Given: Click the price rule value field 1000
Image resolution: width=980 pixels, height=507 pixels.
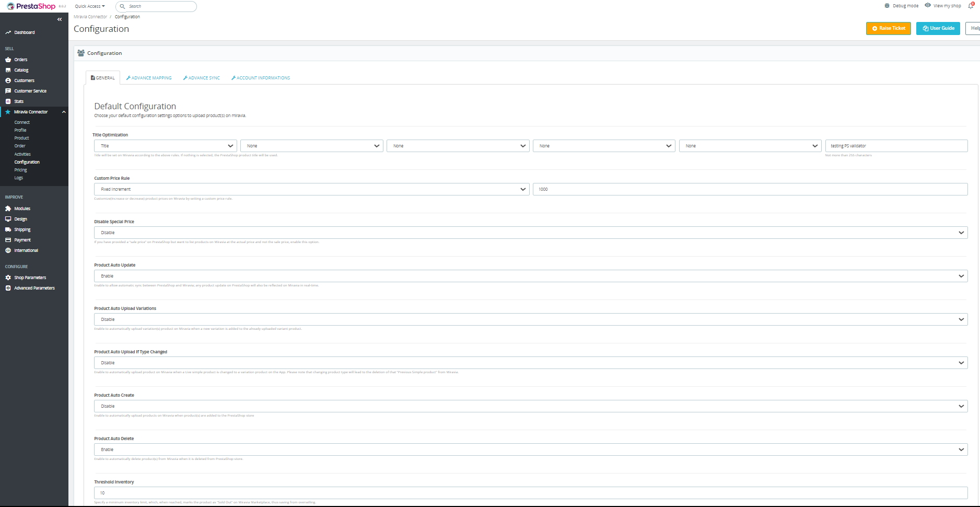Looking at the screenshot, I should coord(750,189).
